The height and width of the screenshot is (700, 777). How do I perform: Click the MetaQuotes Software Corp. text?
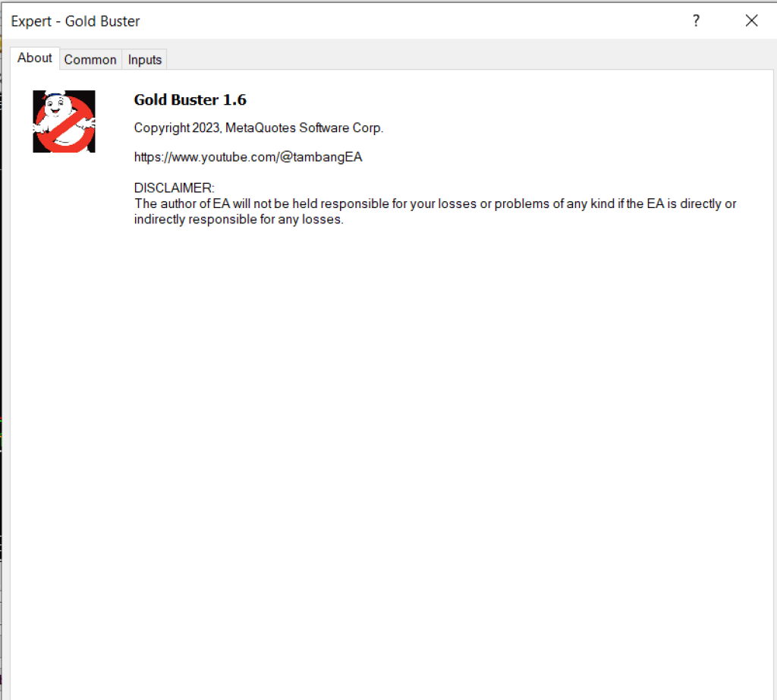point(304,128)
